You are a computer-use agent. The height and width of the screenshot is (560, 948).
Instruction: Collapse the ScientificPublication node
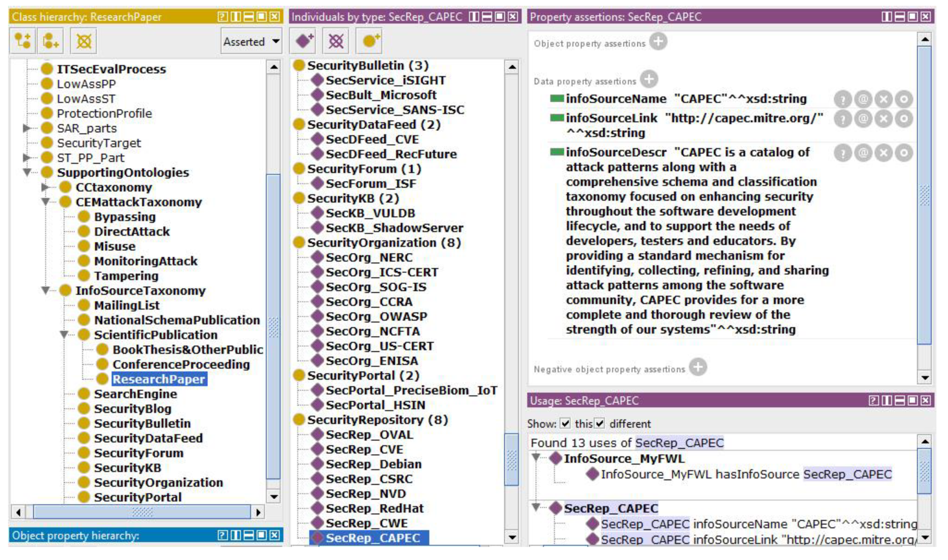[64, 335]
